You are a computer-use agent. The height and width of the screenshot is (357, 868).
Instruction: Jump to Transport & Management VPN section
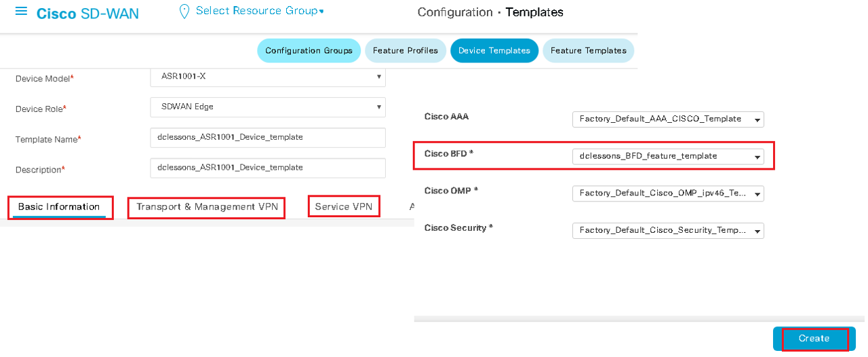[x=207, y=207]
